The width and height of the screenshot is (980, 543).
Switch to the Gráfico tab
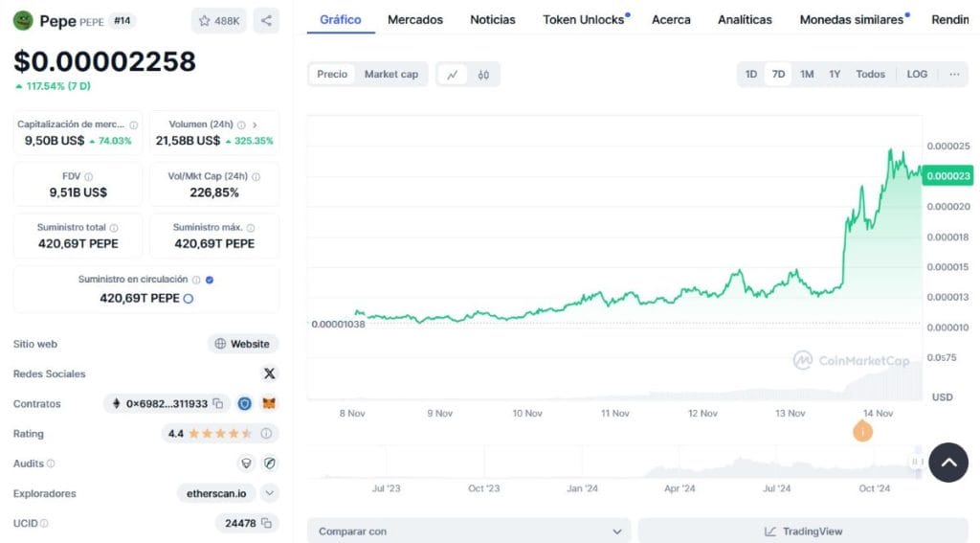click(341, 19)
